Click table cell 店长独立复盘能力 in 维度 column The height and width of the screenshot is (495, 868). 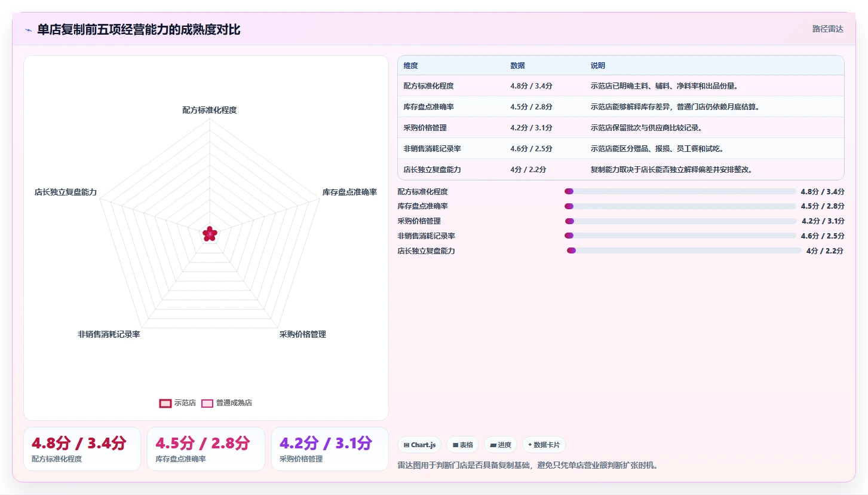(432, 169)
